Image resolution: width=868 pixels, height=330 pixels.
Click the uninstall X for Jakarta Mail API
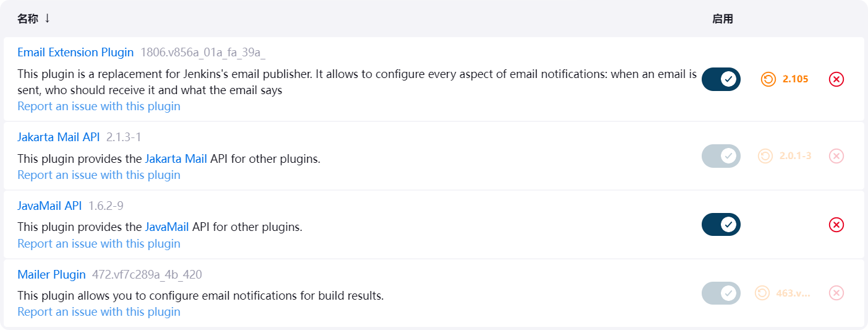[x=836, y=156]
